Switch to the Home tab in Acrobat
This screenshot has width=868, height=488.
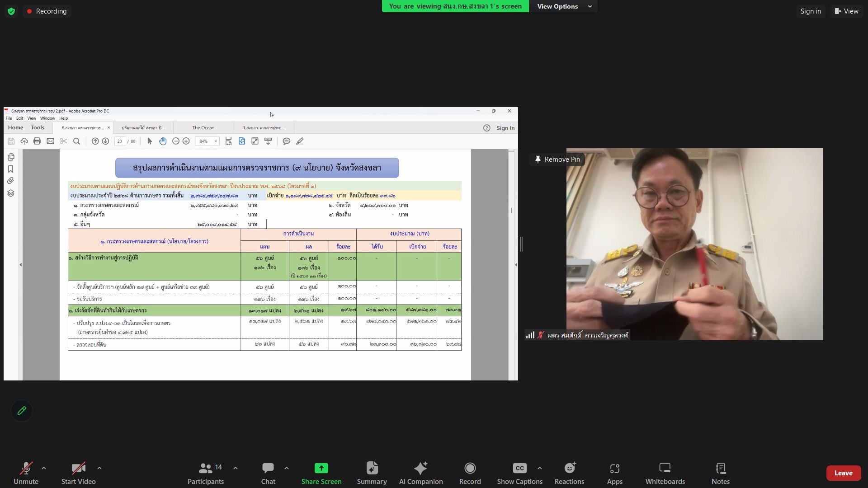coord(15,128)
